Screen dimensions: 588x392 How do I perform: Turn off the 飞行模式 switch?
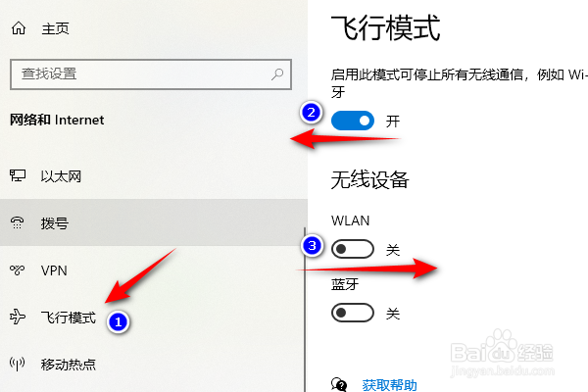click(353, 121)
